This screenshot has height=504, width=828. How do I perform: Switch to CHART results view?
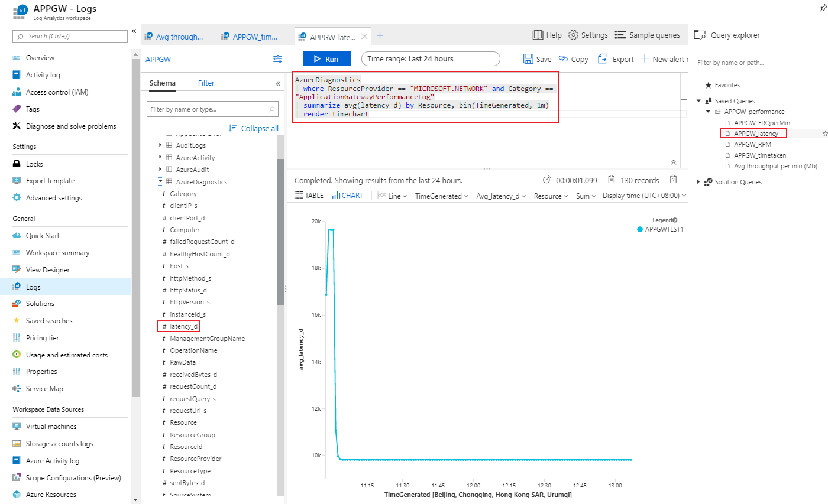348,196
